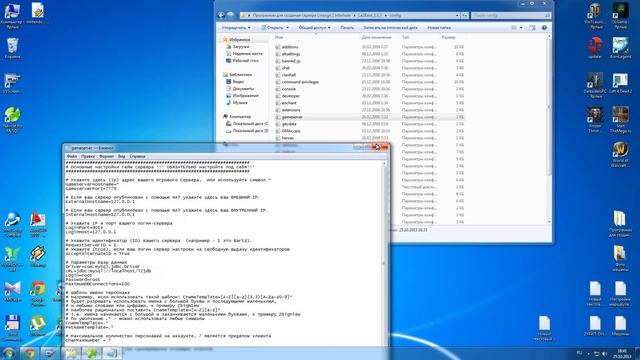Open the updater desktop shortcut
This screenshot has width=640, height=360.
coord(596,48)
